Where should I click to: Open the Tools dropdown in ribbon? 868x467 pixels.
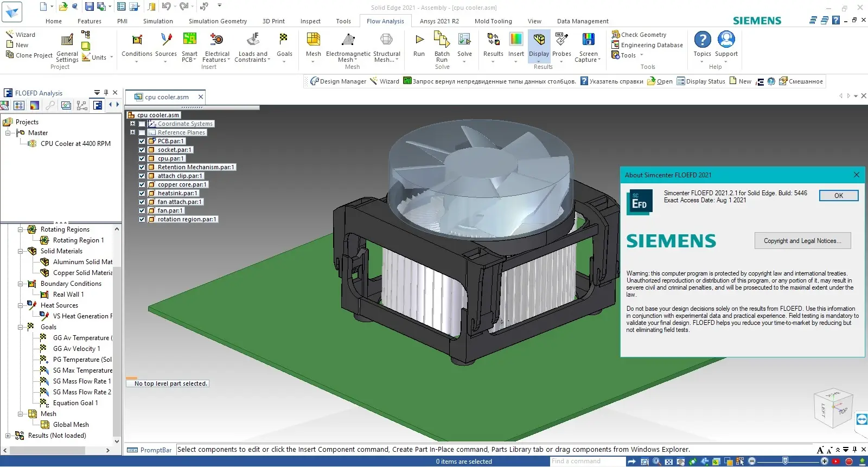click(642, 55)
